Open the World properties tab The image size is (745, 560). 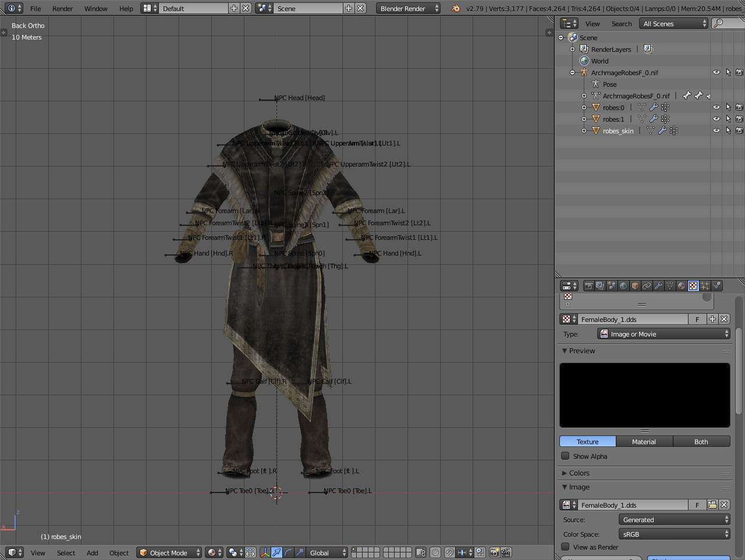tap(623, 286)
